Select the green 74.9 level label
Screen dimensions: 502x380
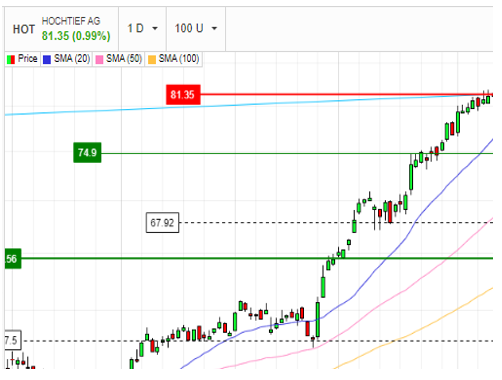tap(87, 153)
